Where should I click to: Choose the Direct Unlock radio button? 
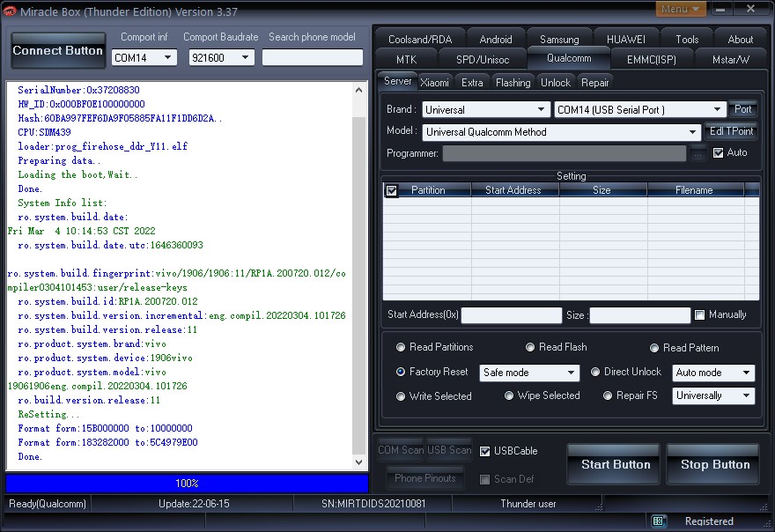595,372
